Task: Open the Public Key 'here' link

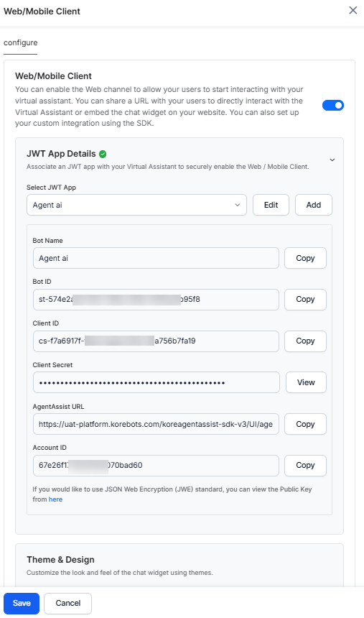Action: click(55, 499)
